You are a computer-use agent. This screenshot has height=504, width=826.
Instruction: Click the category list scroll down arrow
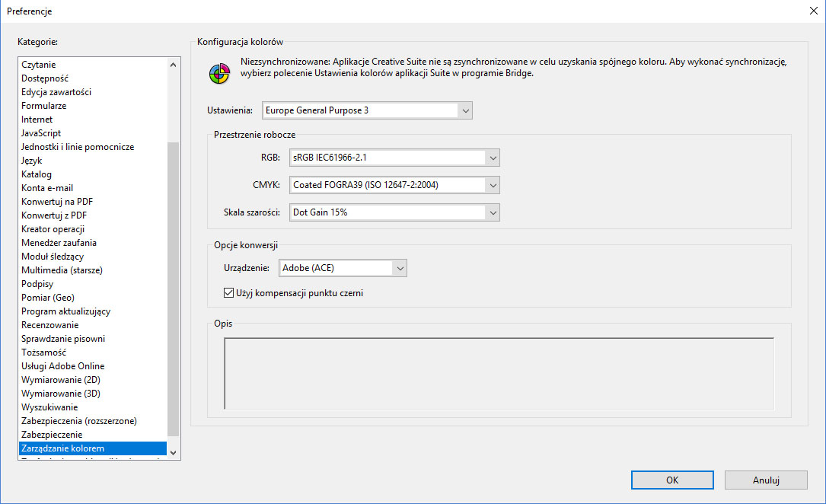coord(174,453)
